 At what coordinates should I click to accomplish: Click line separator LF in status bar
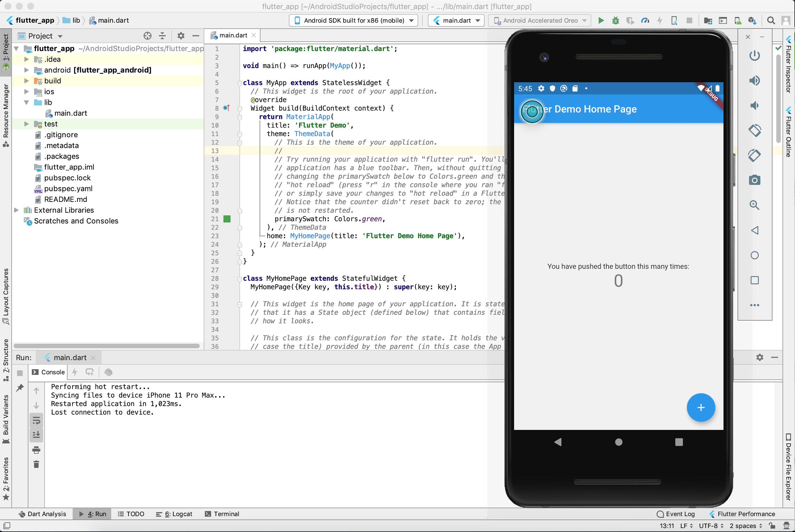pos(687,525)
